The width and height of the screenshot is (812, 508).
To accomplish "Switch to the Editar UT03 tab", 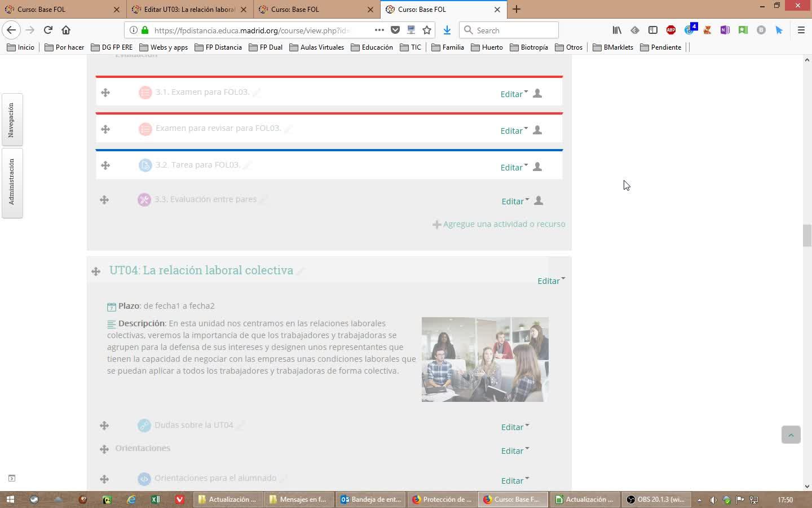I will pos(189,9).
